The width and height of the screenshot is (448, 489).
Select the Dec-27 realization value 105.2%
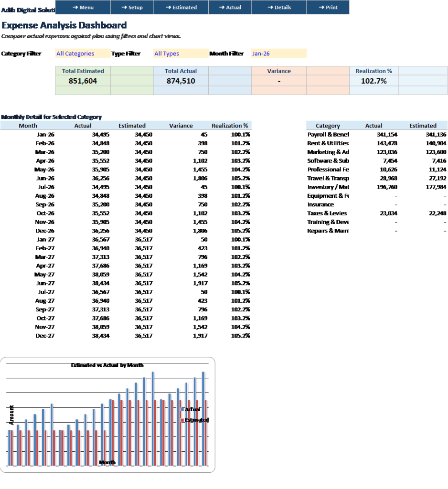tap(241, 335)
